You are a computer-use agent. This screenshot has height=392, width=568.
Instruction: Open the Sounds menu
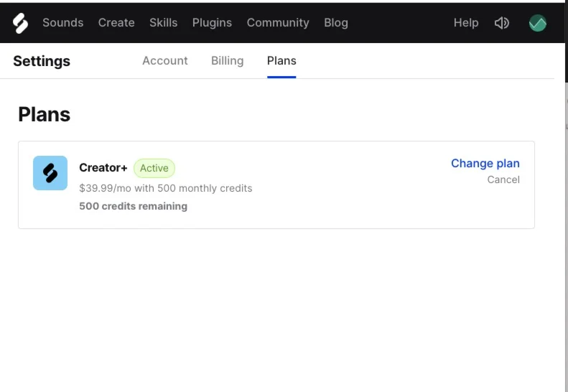coord(63,23)
